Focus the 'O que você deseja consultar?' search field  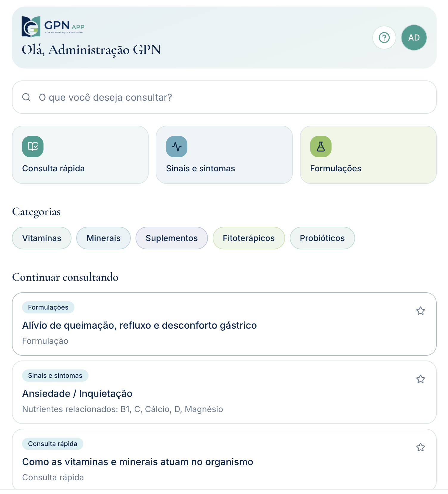224,97
